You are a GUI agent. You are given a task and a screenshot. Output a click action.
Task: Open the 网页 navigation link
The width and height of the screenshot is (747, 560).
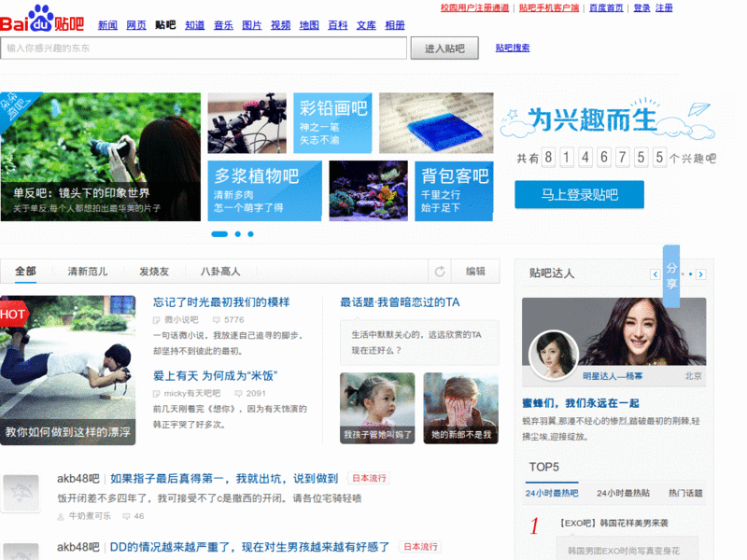click(136, 25)
